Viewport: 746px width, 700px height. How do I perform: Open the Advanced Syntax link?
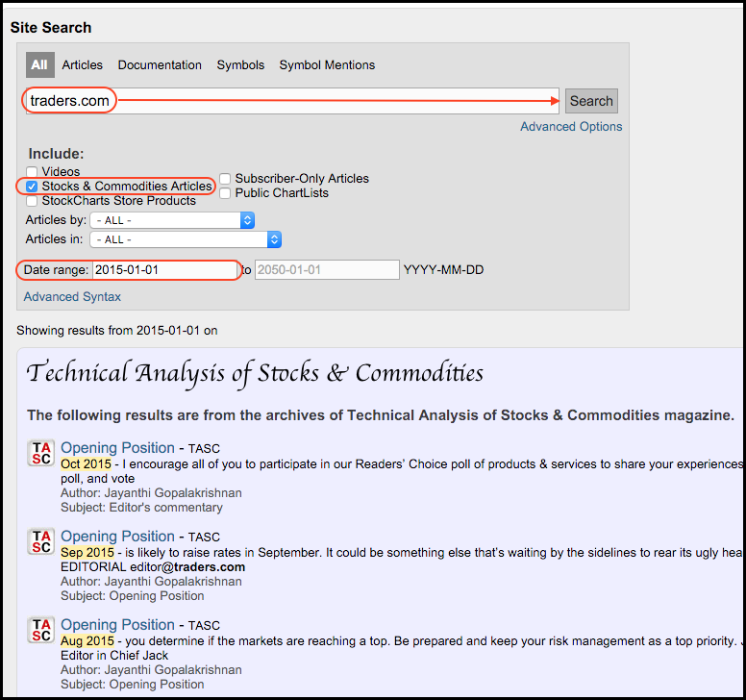pos(72,297)
